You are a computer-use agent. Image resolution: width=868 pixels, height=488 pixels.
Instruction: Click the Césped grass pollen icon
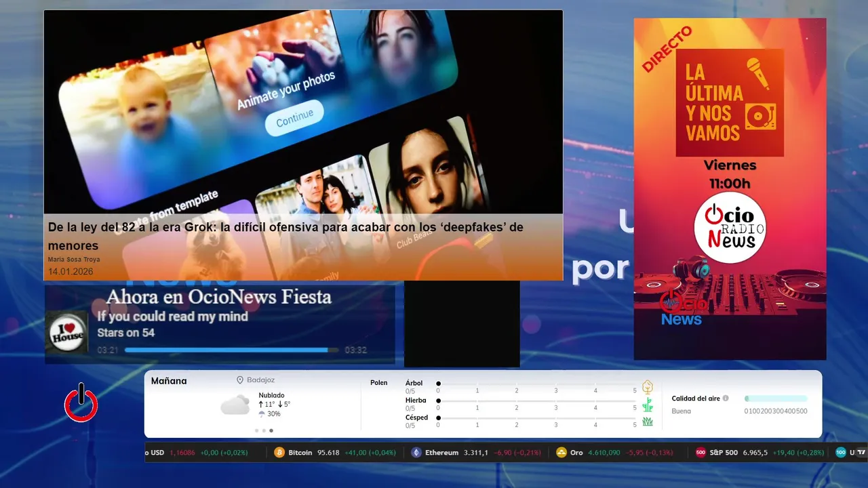(x=648, y=421)
